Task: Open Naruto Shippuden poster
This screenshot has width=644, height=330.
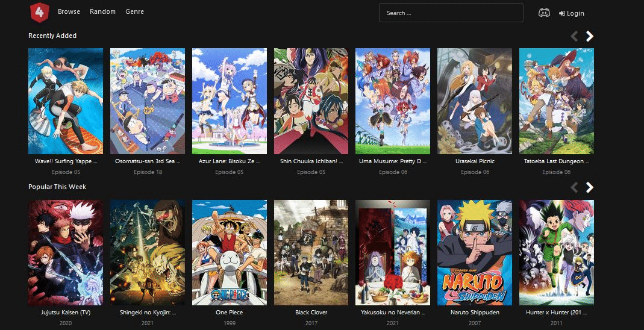Action: click(475, 252)
